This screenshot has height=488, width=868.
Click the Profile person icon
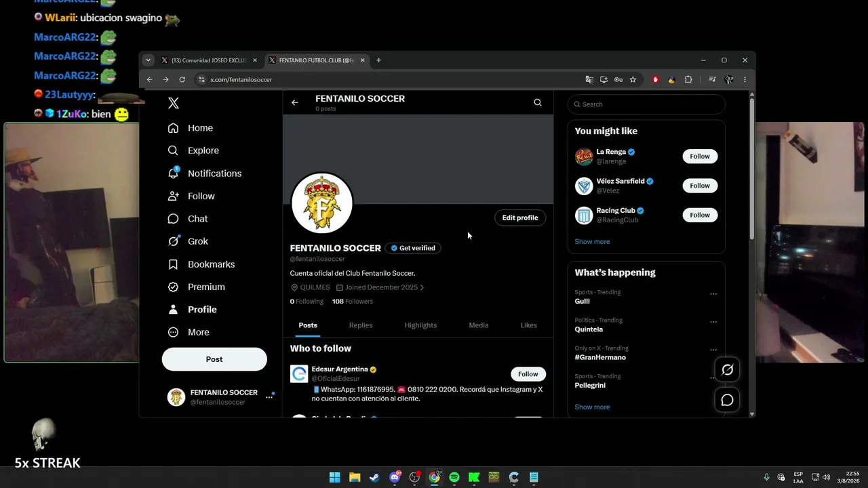pyautogui.click(x=174, y=310)
